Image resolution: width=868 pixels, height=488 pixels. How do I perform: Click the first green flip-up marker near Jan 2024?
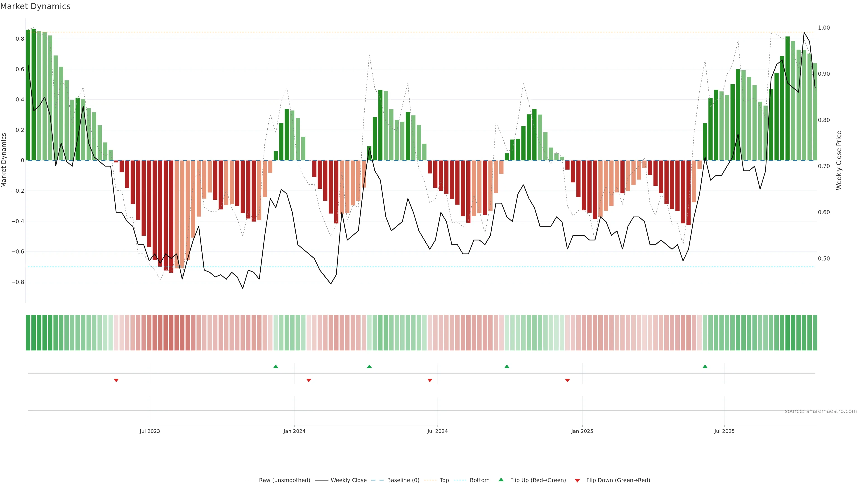tap(276, 366)
